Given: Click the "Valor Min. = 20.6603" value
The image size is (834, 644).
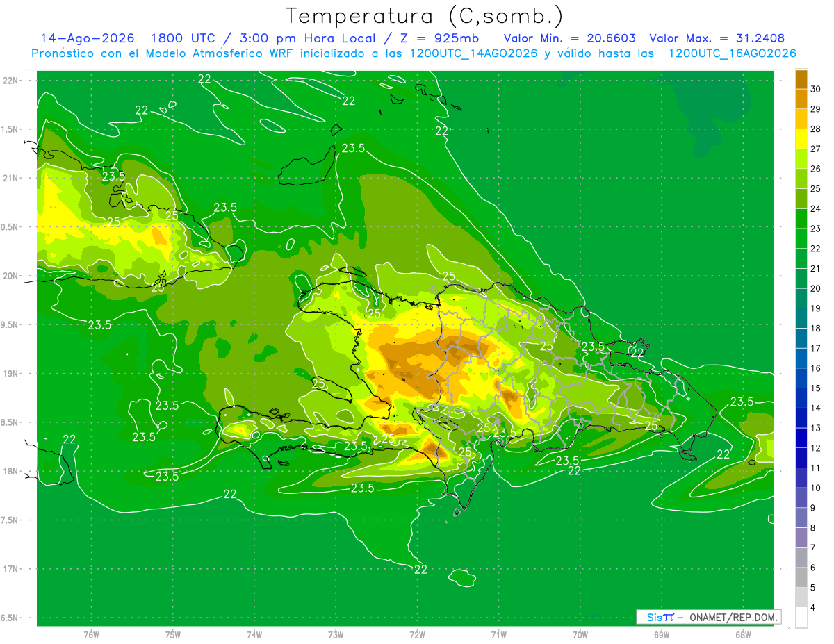Looking at the screenshot, I should click(569, 38).
